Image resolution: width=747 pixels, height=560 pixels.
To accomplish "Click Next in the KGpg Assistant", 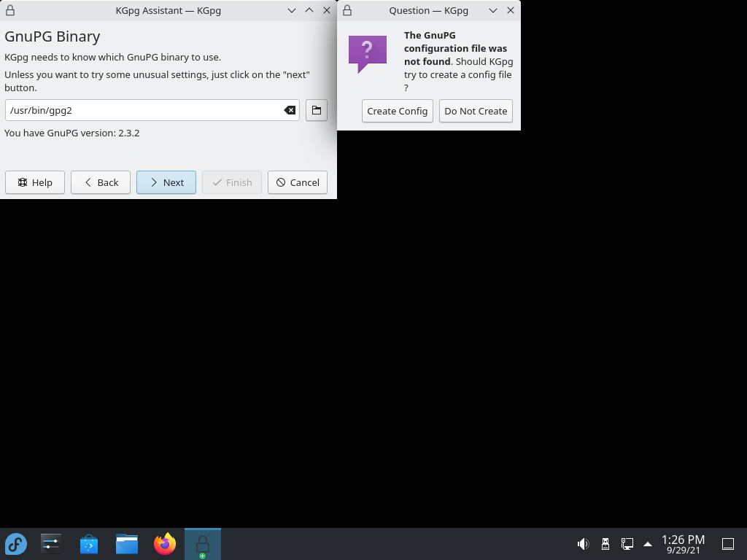I will coord(166,182).
